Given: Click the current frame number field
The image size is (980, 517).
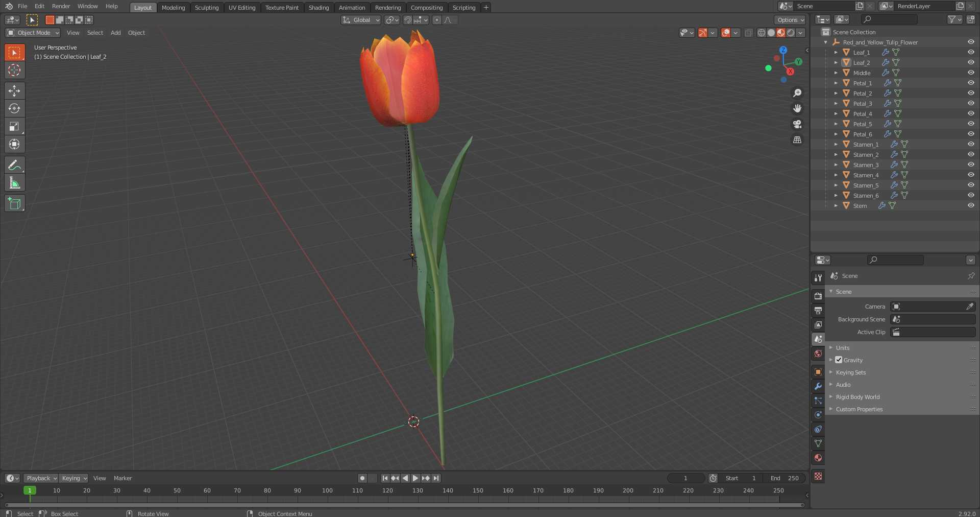Looking at the screenshot, I should coord(685,478).
